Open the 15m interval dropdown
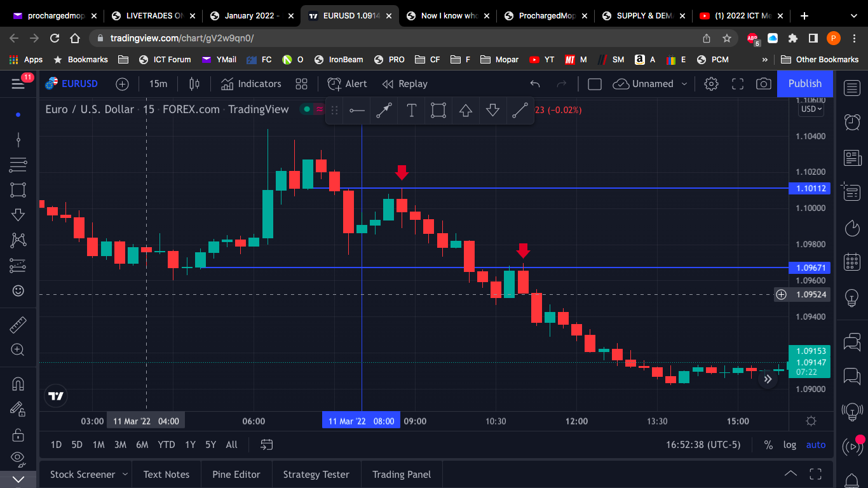The image size is (868, 488). (158, 84)
